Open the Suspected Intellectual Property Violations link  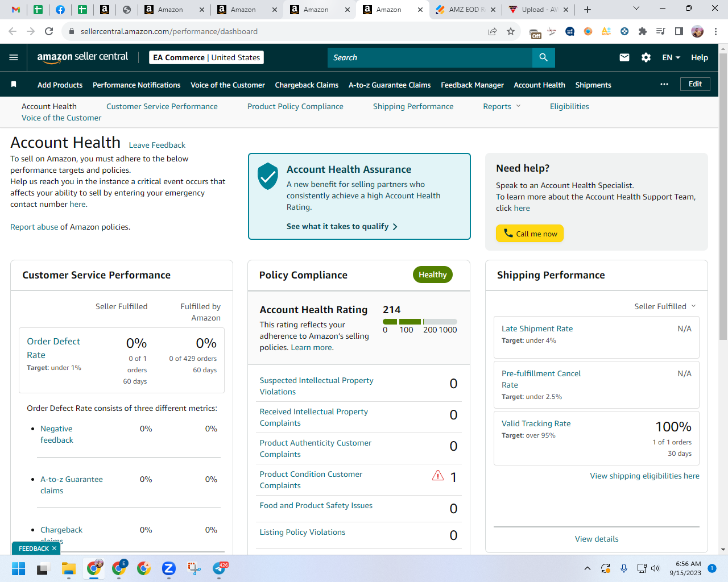click(316, 386)
